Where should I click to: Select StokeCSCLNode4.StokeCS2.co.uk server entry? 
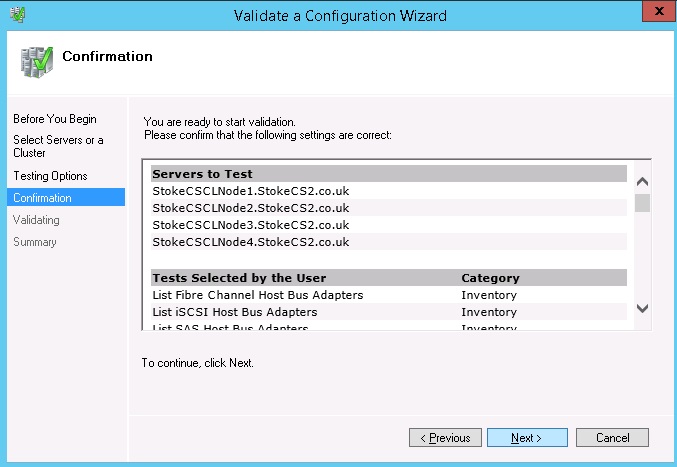tap(250, 242)
